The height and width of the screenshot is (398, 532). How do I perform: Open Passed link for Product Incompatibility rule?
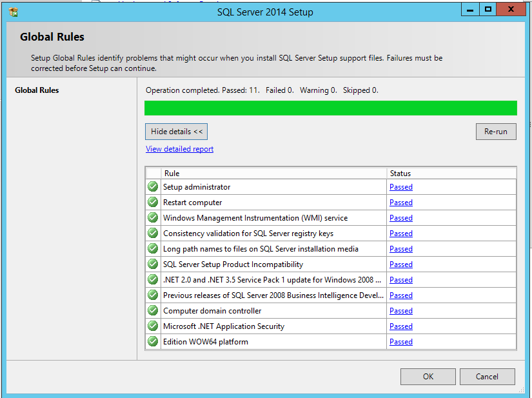pyautogui.click(x=401, y=264)
